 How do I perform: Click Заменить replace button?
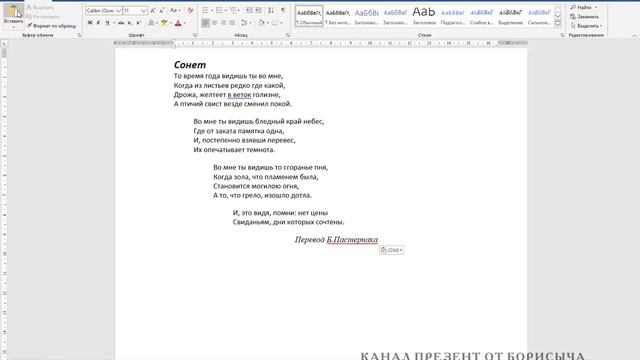click(x=584, y=17)
